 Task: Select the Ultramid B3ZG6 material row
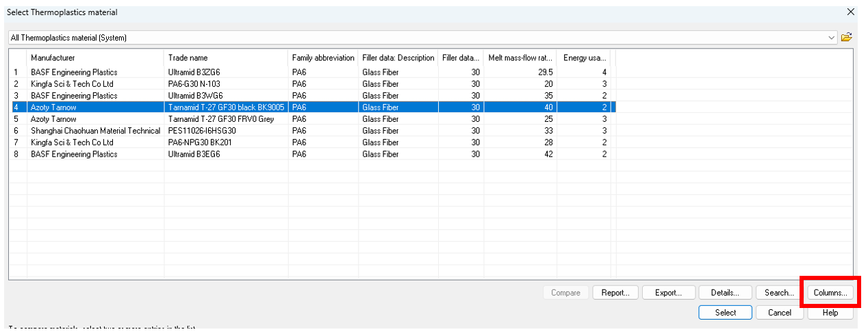194,72
